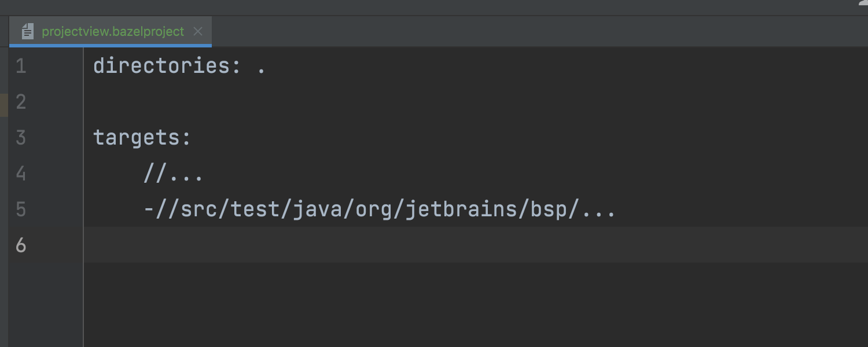Click line number 6 in the gutter
This screenshot has width=868, height=347.
tap(21, 245)
